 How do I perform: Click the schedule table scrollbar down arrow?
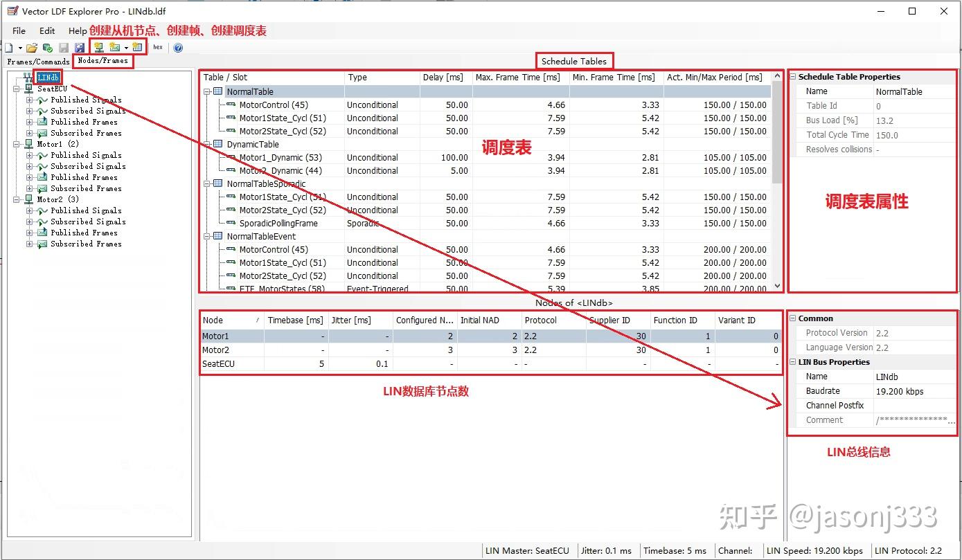[x=777, y=285]
